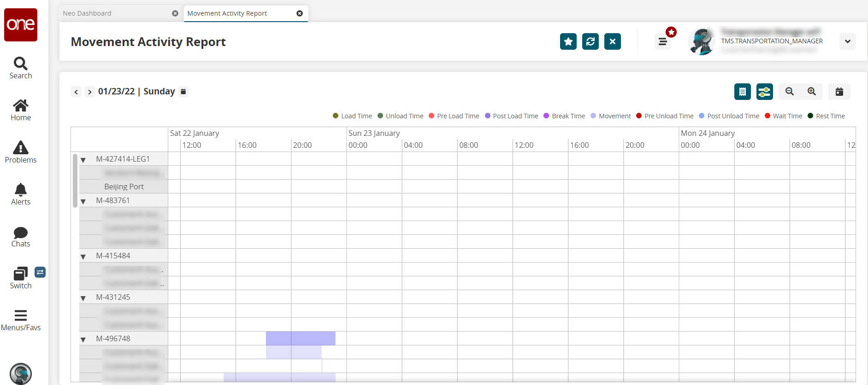Image resolution: width=868 pixels, height=385 pixels.
Task: Collapse the M-496748 movement row
Action: [83, 339]
